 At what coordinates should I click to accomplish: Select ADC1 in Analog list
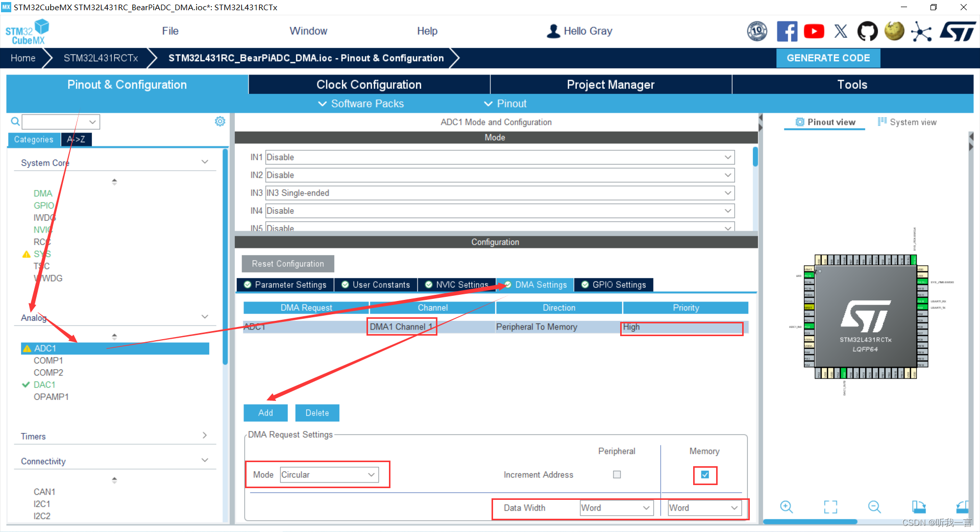[115, 348]
